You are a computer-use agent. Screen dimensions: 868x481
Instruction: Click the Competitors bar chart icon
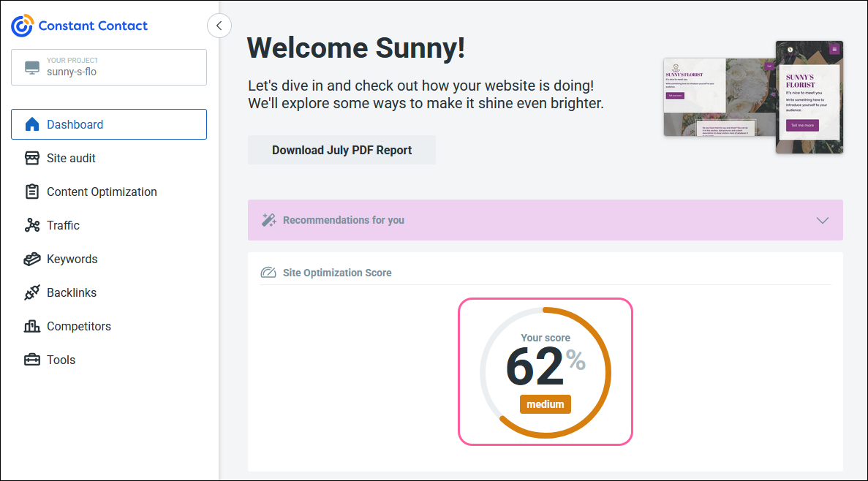coord(32,326)
